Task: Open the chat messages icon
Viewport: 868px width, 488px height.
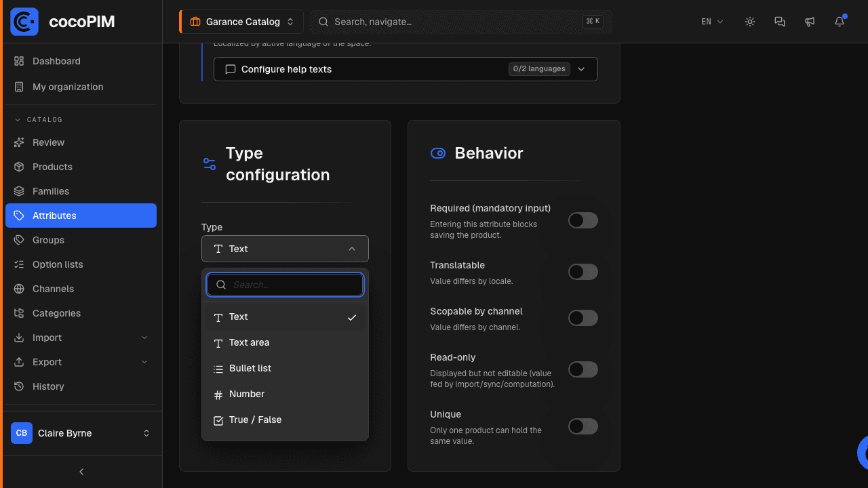Action: click(780, 22)
